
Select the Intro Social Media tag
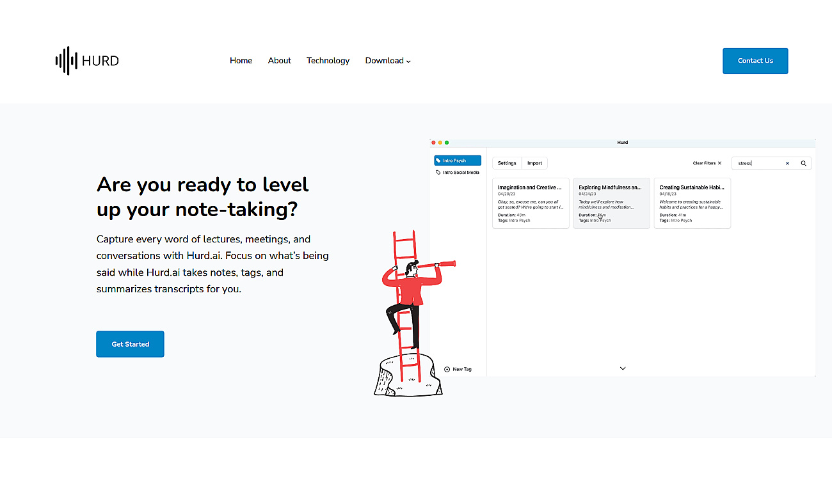[x=457, y=173]
